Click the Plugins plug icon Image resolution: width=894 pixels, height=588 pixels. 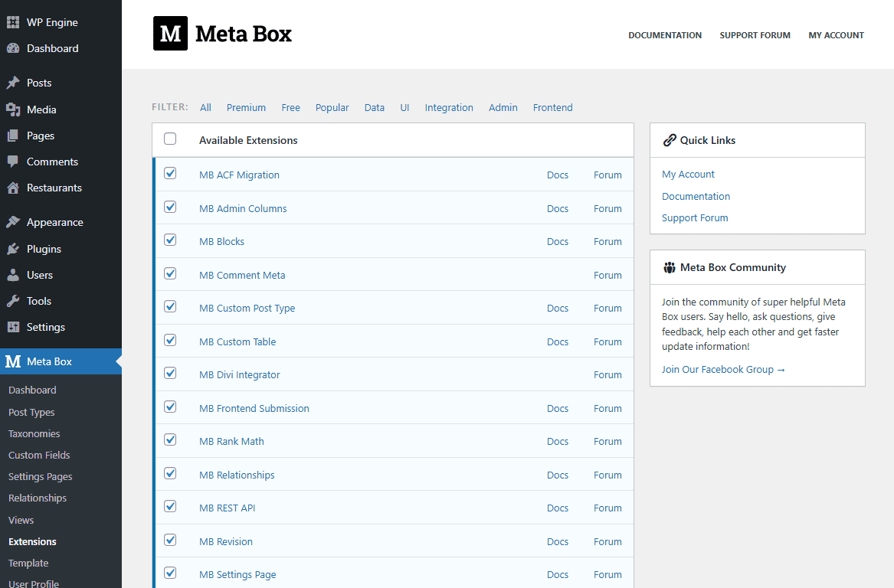[13, 249]
